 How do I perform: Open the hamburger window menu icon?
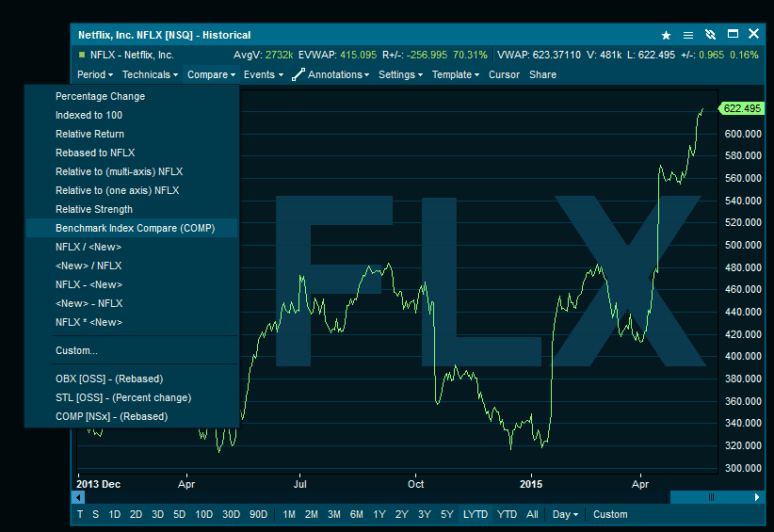tap(688, 35)
